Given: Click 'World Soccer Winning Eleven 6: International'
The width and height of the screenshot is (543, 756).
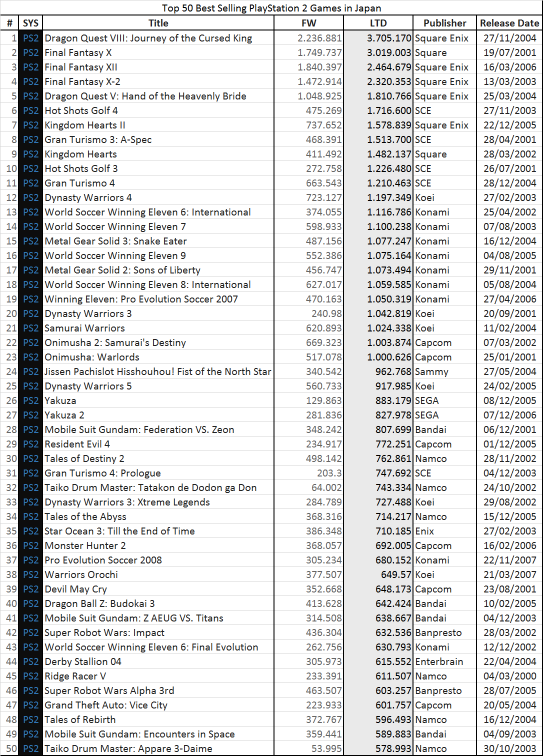Looking at the screenshot, I should pos(147,212).
